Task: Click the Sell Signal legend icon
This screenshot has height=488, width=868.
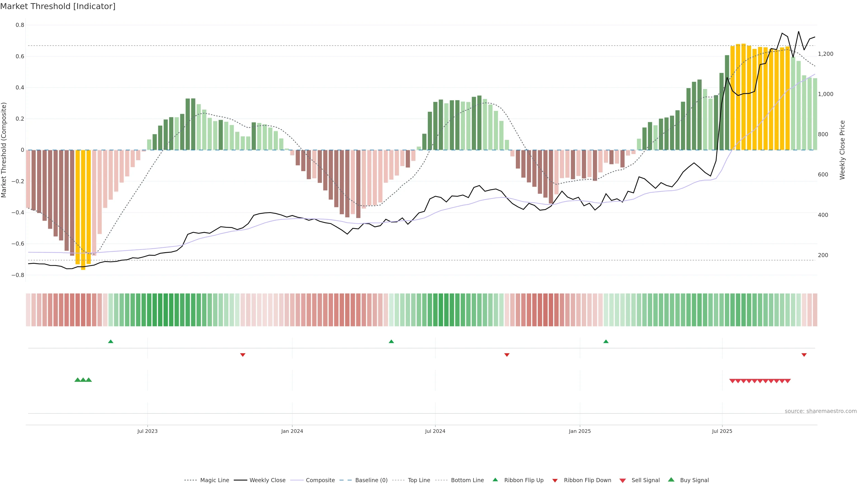Action: (623, 481)
